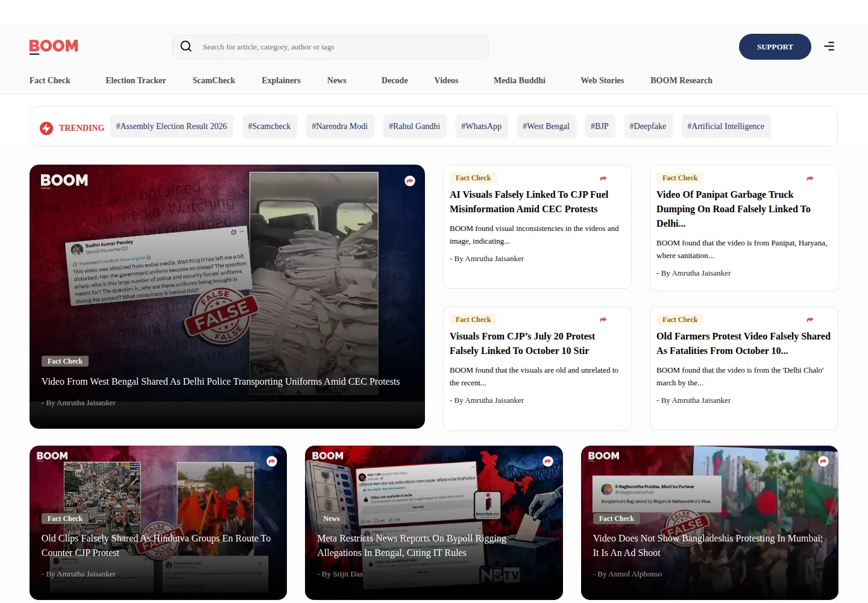The height and width of the screenshot is (603, 868).
Task: Select the #Deepfake trending tag
Action: [648, 127]
